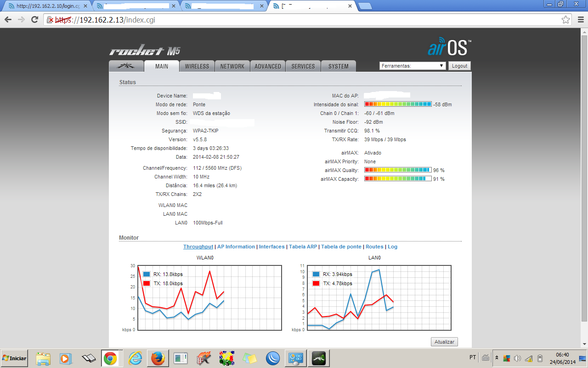This screenshot has height=368, width=588.
Task: Open the on-screen keyboard tray icon
Action: [485, 358]
